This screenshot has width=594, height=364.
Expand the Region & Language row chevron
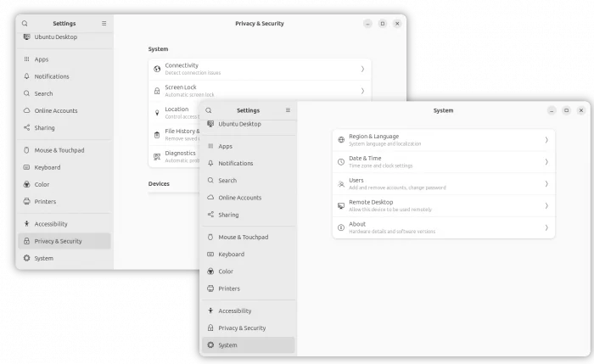tap(546, 140)
